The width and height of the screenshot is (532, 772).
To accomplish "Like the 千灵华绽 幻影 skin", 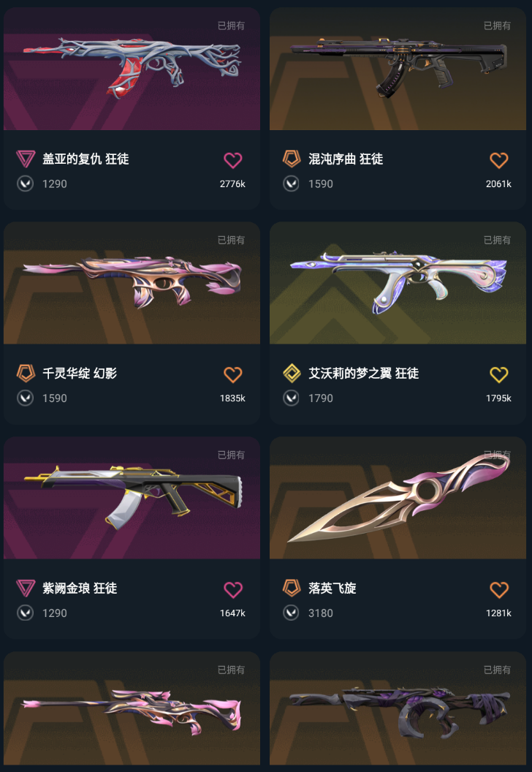I will [x=233, y=375].
